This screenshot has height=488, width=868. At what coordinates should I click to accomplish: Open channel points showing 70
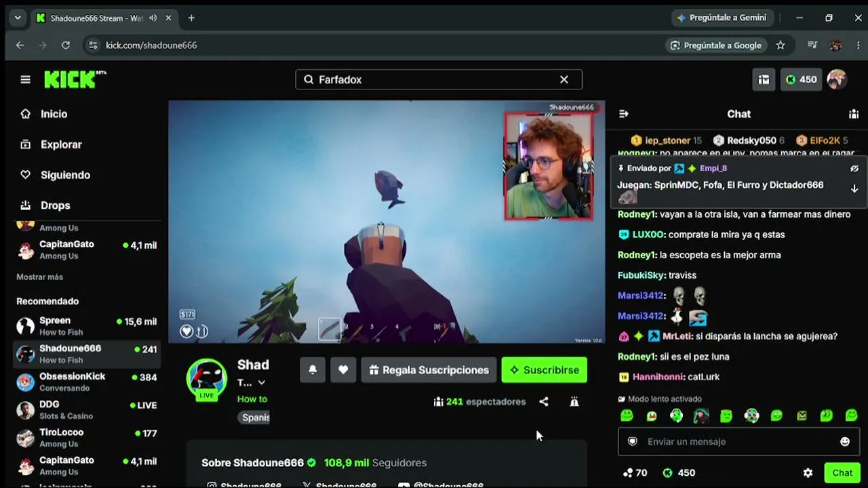(635, 473)
